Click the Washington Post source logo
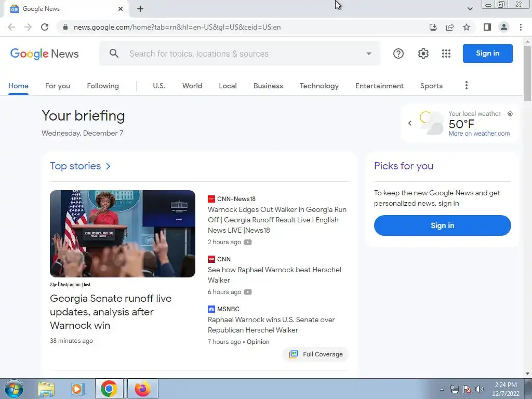Image resolution: width=532 pixels, height=399 pixels. [x=70, y=284]
